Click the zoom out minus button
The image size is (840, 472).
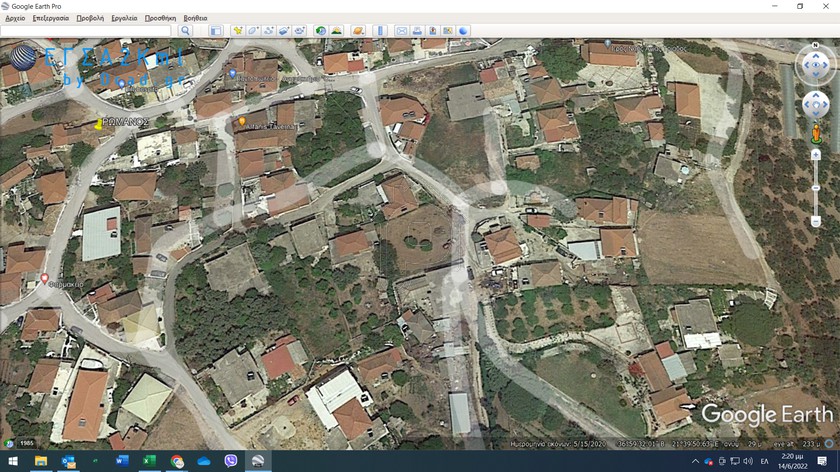point(815,221)
